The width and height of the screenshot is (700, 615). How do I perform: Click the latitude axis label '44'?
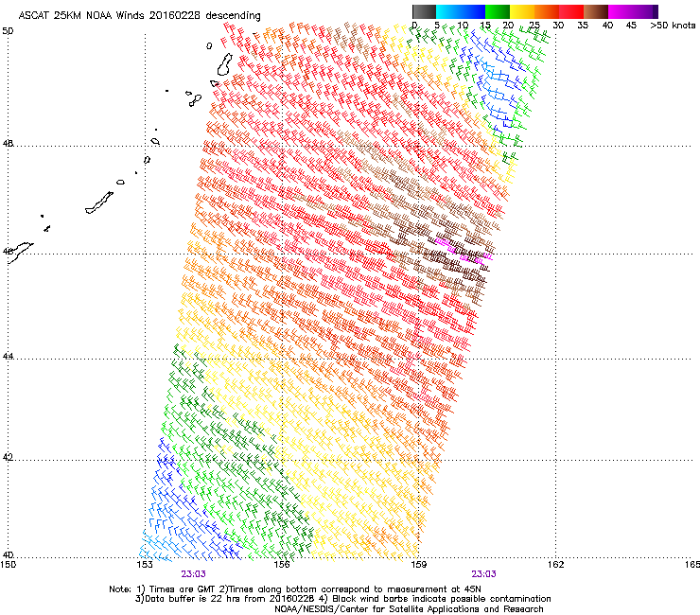pyautogui.click(x=8, y=357)
